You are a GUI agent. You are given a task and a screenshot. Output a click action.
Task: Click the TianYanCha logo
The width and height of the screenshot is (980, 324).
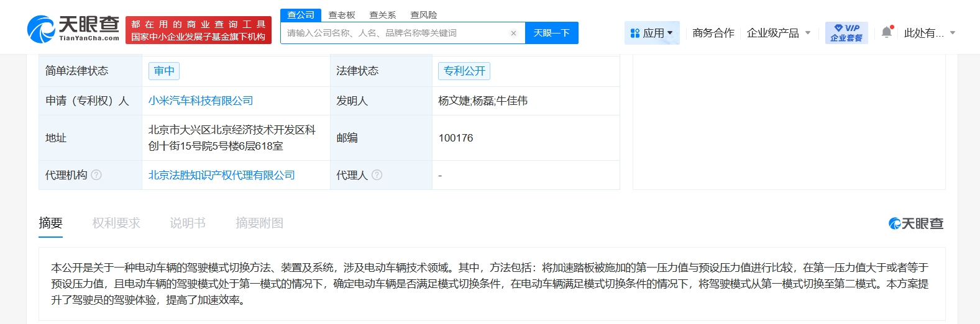[73, 29]
